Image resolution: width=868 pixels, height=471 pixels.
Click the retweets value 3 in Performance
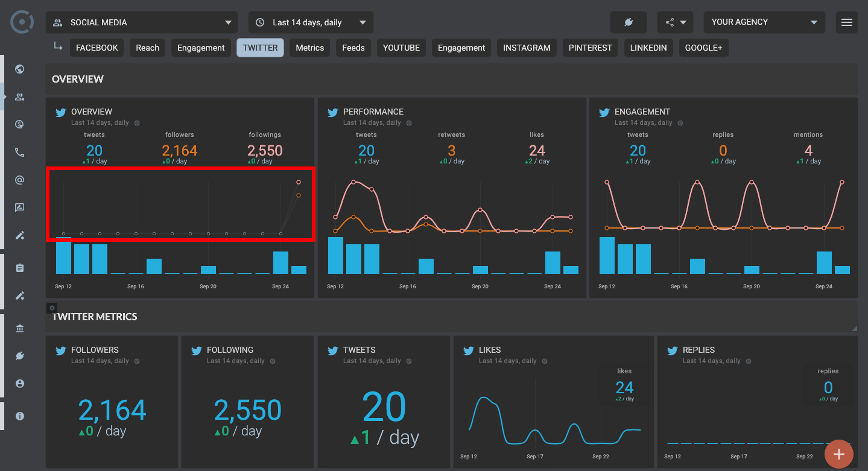tap(452, 150)
